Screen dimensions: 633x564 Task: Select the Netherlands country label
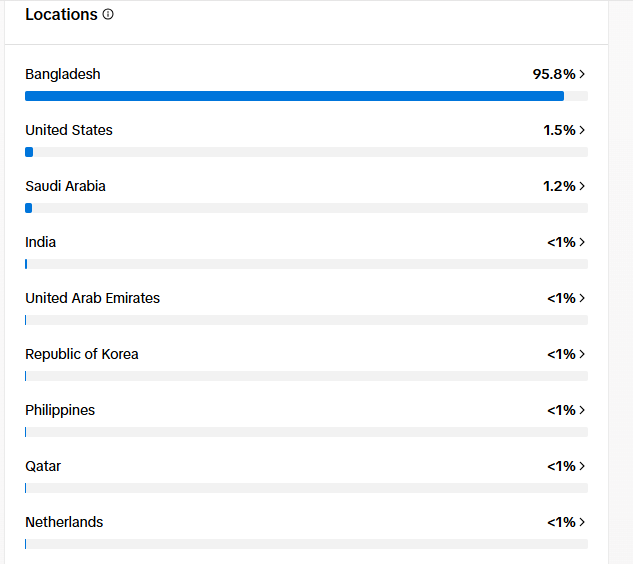pyautogui.click(x=64, y=522)
